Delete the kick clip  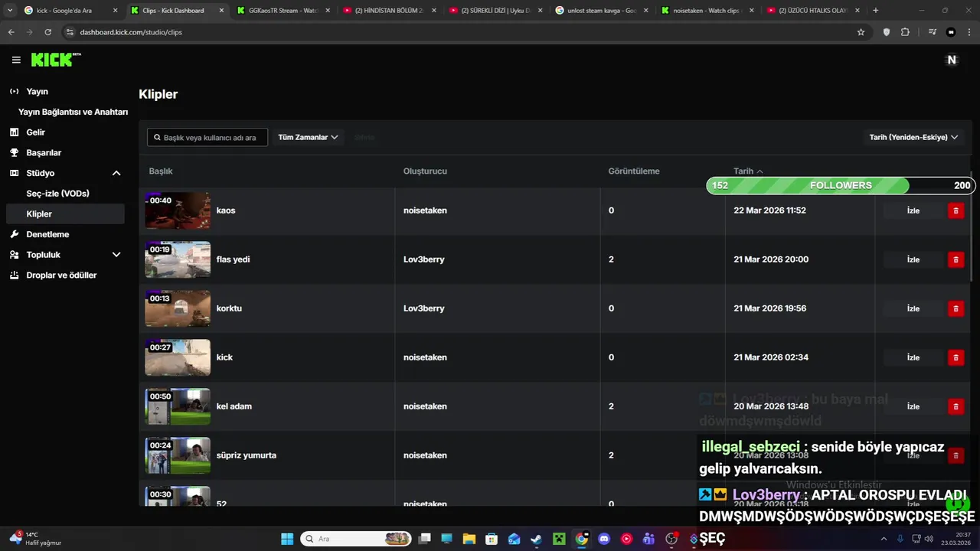[x=955, y=357]
